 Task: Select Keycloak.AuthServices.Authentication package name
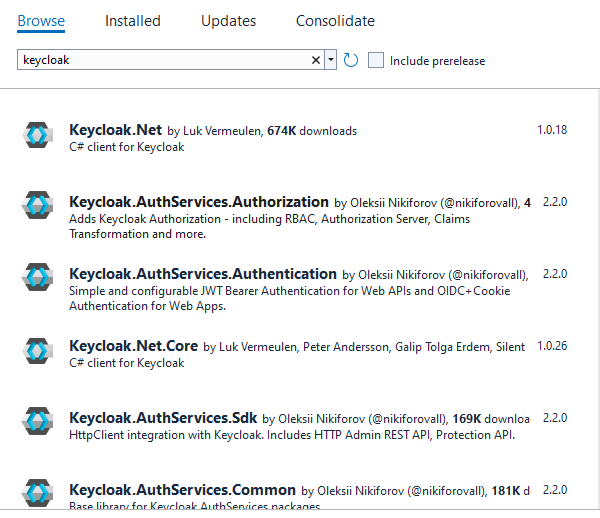click(203, 274)
